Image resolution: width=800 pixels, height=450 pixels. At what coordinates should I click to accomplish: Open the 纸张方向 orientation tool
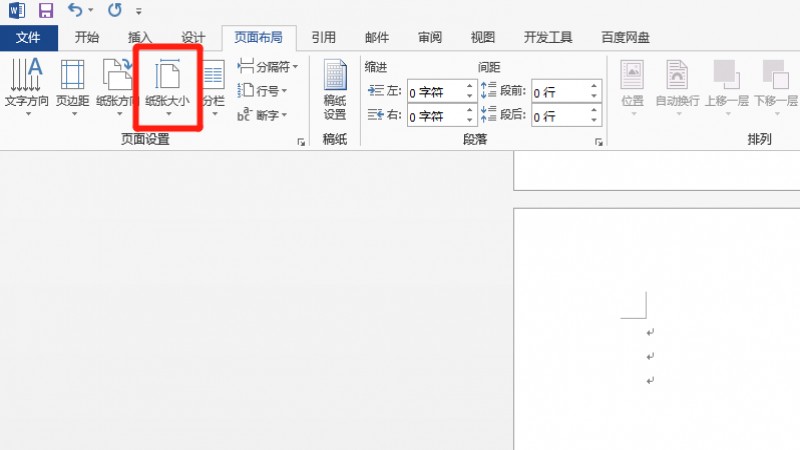[116, 87]
